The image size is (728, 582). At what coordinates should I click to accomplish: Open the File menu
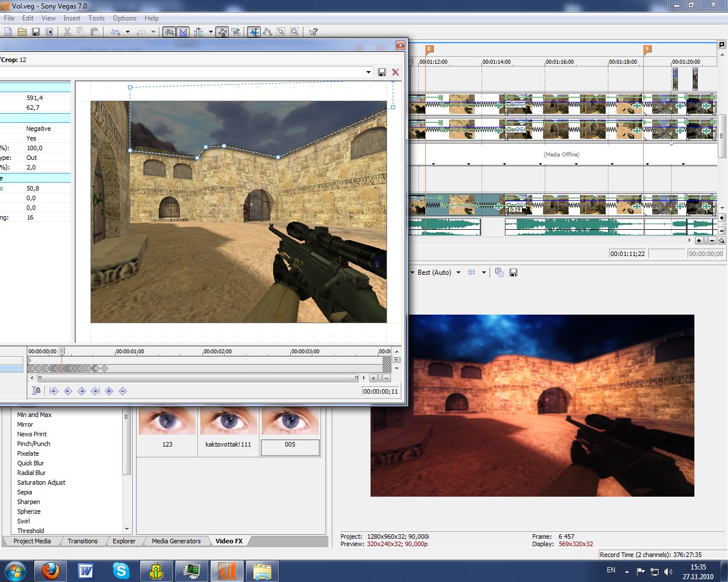(9, 18)
